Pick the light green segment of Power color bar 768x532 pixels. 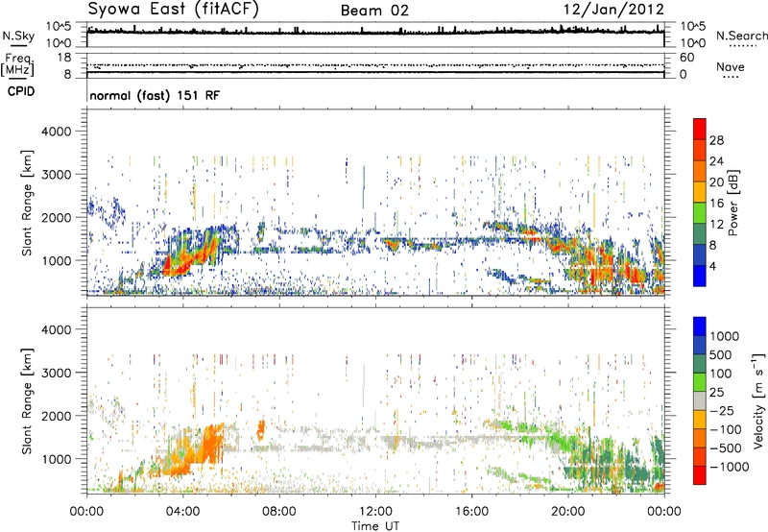coord(700,212)
